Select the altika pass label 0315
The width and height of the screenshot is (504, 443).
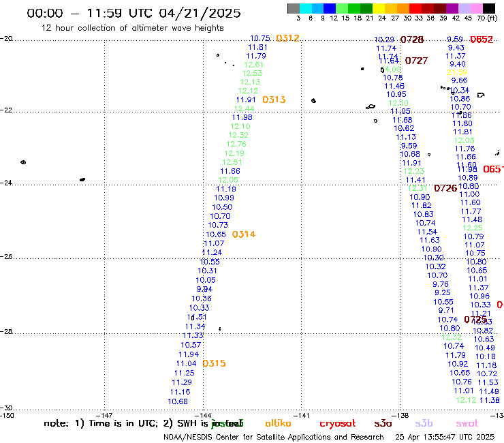click(x=214, y=363)
